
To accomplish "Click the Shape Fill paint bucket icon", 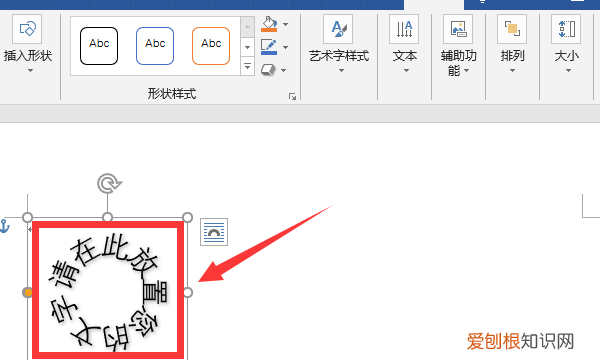I will click(269, 24).
